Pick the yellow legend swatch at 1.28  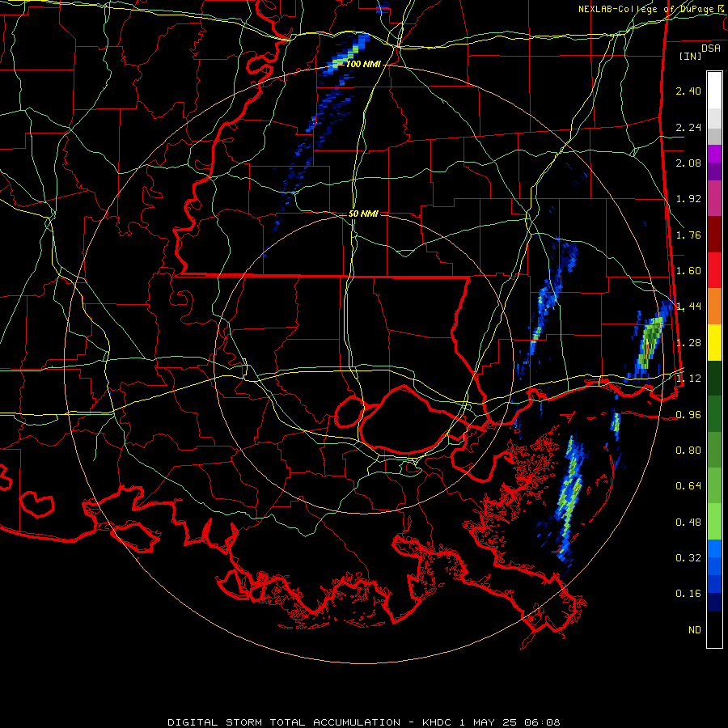pos(714,342)
